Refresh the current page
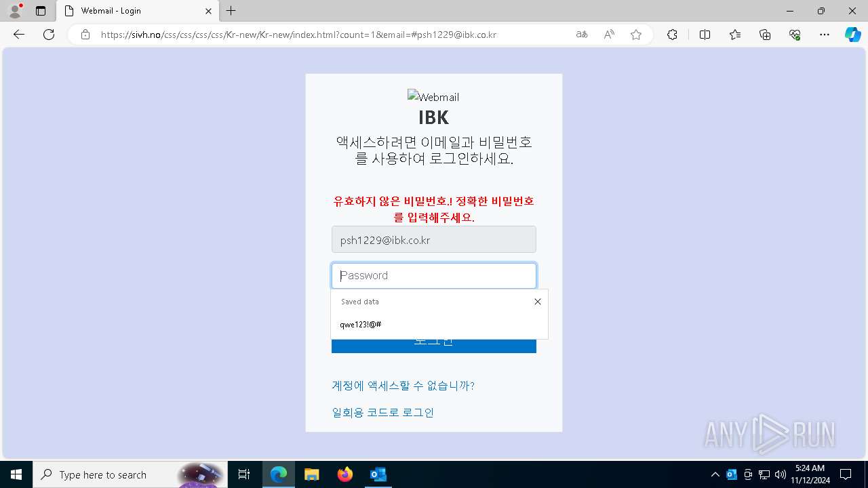Viewport: 868px width, 488px height. pos(49,35)
